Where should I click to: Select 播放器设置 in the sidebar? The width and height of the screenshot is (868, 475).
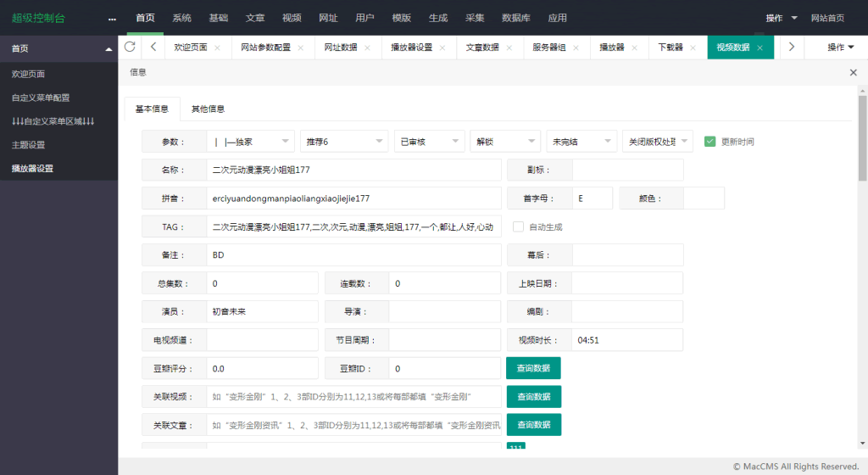(x=32, y=169)
